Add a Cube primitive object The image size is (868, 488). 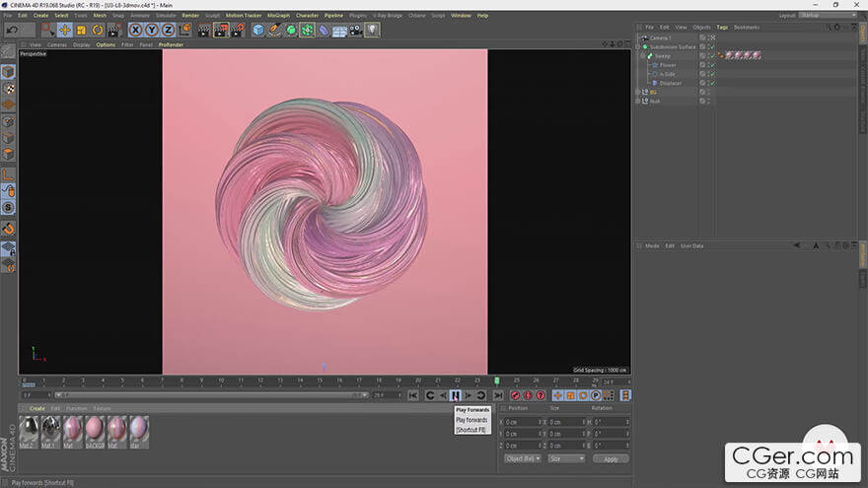click(258, 30)
